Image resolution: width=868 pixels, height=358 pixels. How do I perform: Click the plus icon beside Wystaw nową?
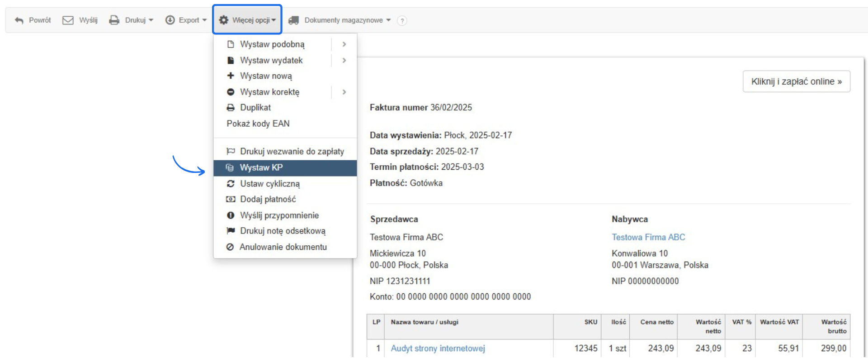tap(231, 76)
